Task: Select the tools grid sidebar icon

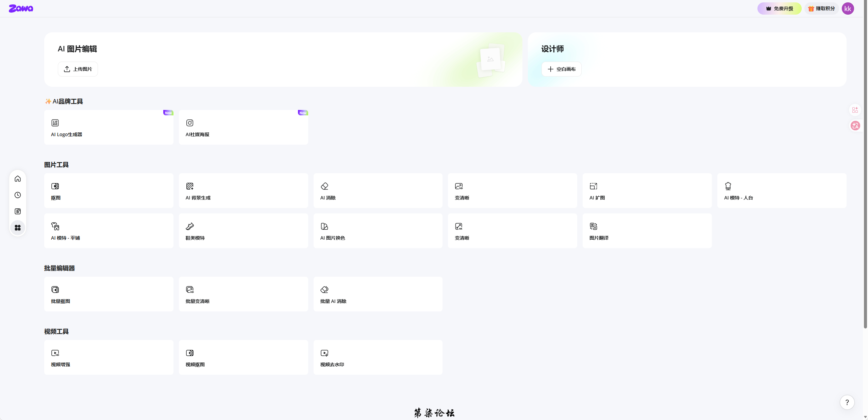Action: (18, 228)
